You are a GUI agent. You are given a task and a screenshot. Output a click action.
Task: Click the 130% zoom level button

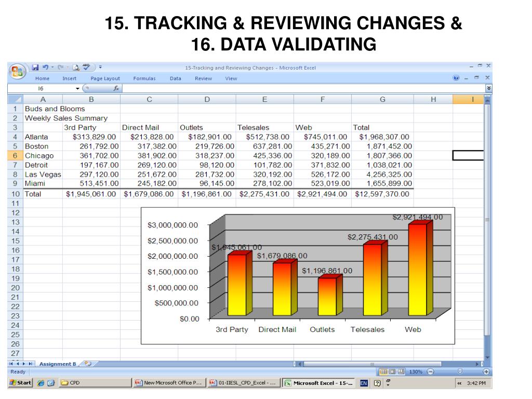pyautogui.click(x=415, y=372)
